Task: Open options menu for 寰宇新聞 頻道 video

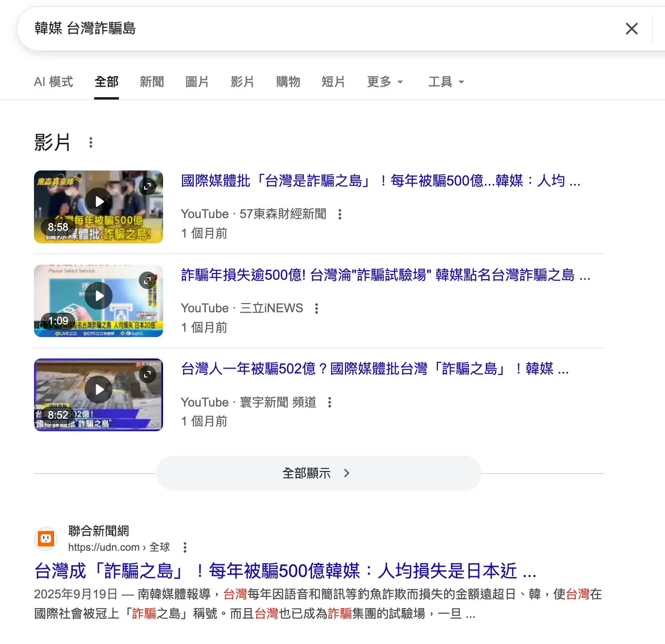Action: coord(330,402)
